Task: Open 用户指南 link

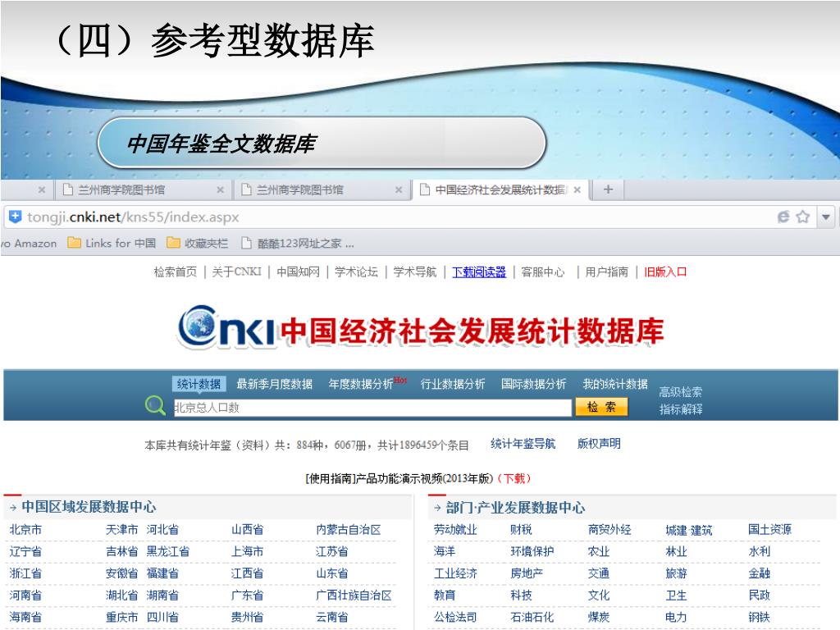Action: (x=606, y=272)
